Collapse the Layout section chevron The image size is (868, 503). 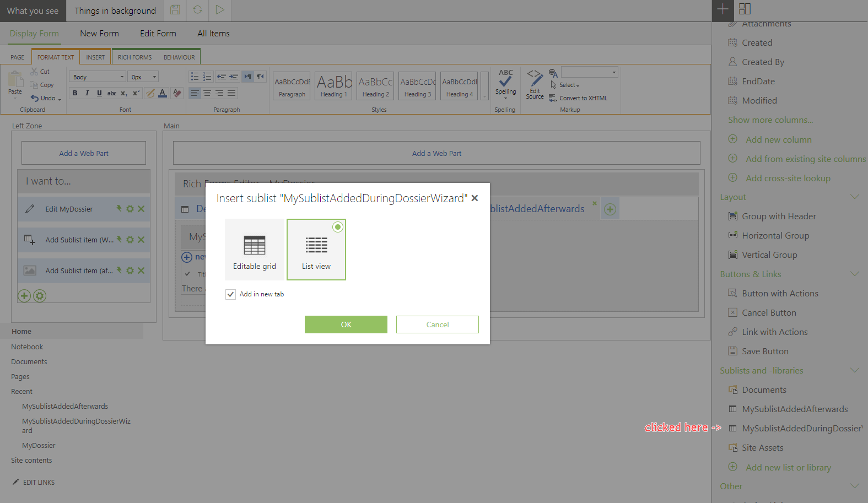click(x=854, y=197)
